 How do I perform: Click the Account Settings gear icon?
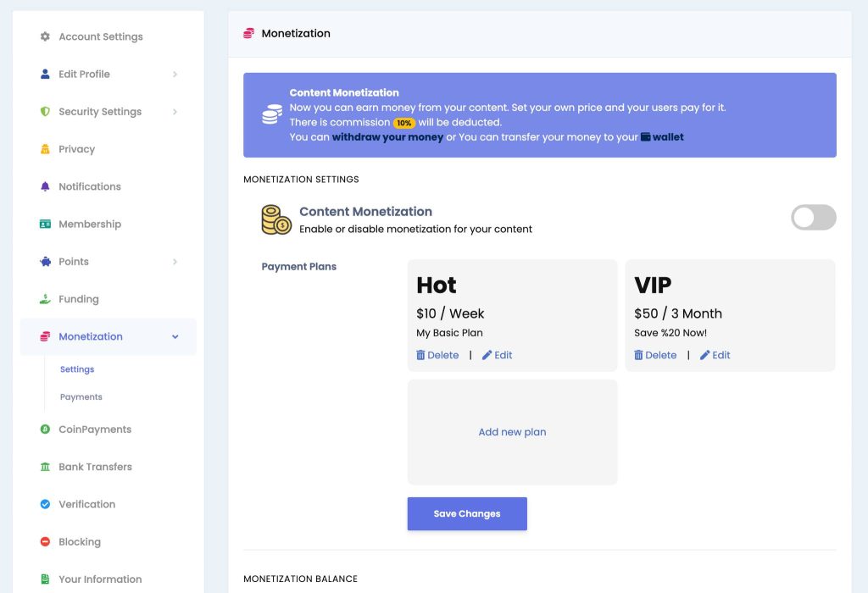(x=45, y=36)
